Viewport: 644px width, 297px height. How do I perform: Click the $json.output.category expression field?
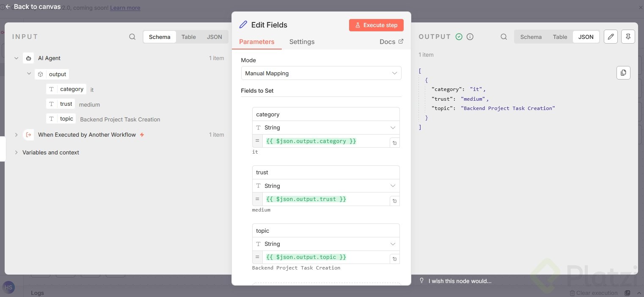tap(326, 141)
